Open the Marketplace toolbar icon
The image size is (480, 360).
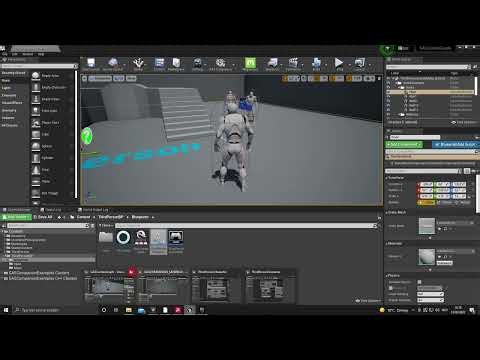[176, 63]
